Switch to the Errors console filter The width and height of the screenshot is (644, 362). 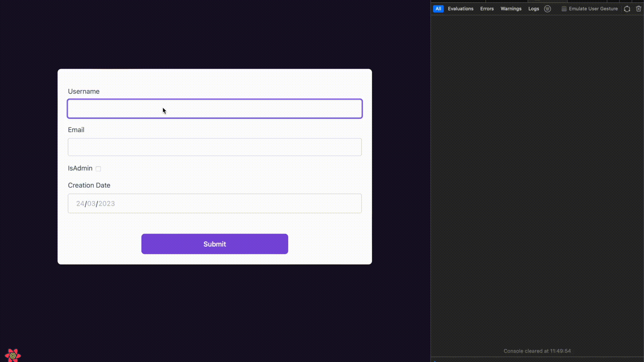pyautogui.click(x=487, y=9)
